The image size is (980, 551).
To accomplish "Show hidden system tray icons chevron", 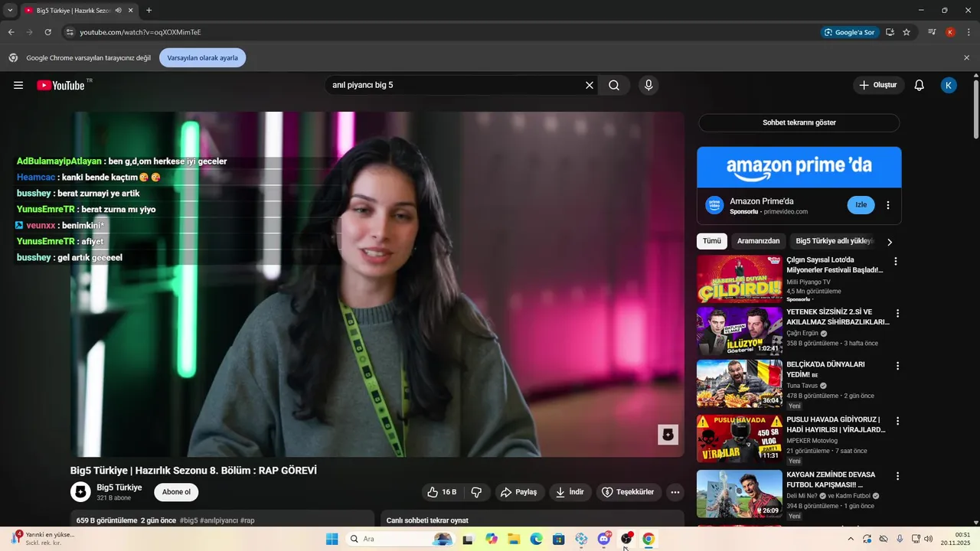I will tap(851, 539).
